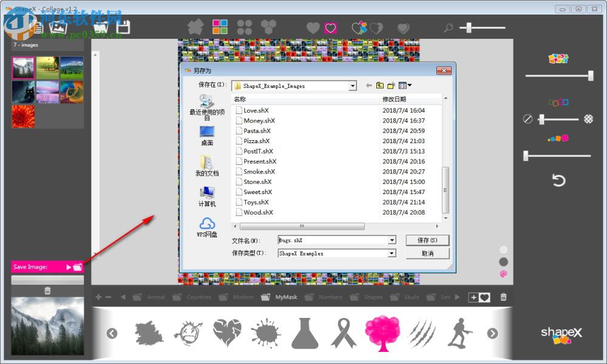607x364 pixels.
Task: Click the 取消 cancel button
Action: click(x=427, y=253)
